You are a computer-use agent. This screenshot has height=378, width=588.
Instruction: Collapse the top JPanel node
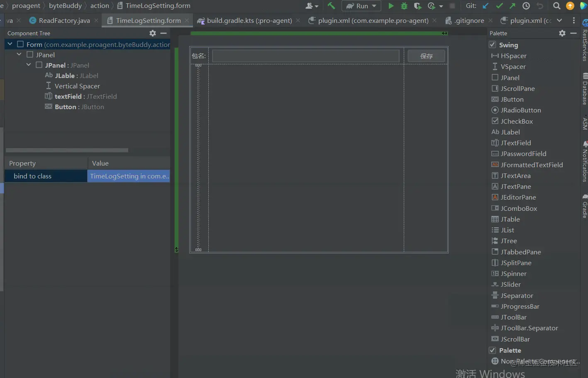click(x=19, y=54)
